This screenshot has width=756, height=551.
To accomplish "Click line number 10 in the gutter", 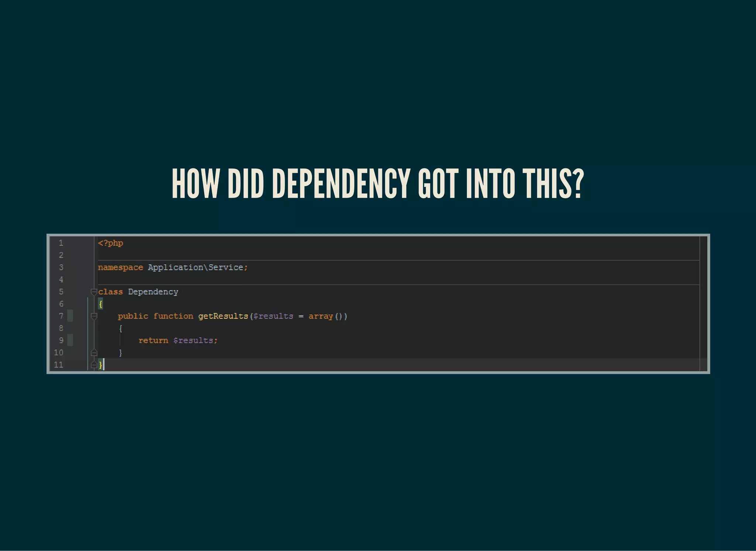I will 59,353.
